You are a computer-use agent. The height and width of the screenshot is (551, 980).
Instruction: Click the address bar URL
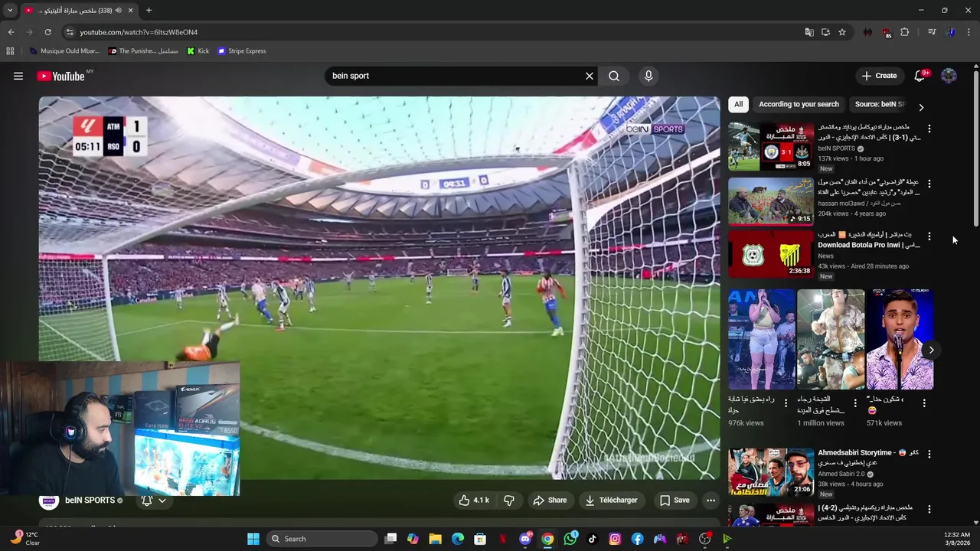point(139,32)
